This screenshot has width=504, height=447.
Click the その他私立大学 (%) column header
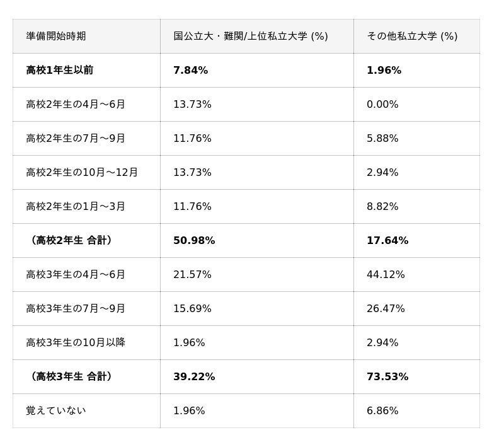pos(412,37)
